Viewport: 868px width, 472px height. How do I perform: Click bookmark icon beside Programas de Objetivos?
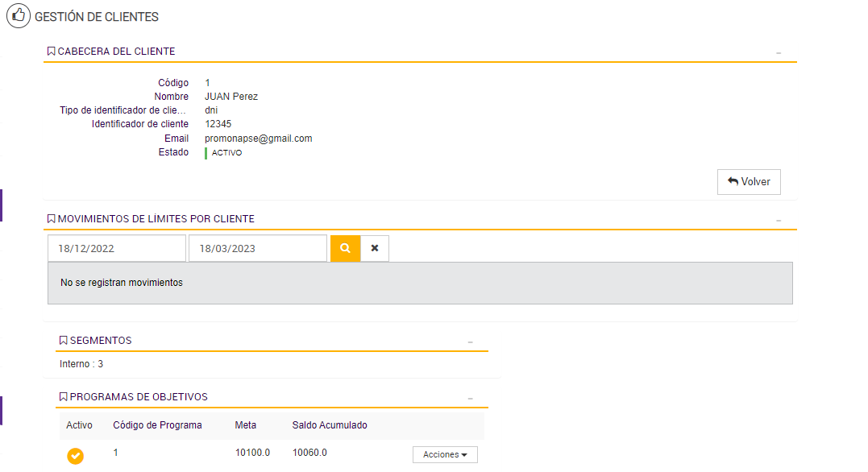coord(64,397)
